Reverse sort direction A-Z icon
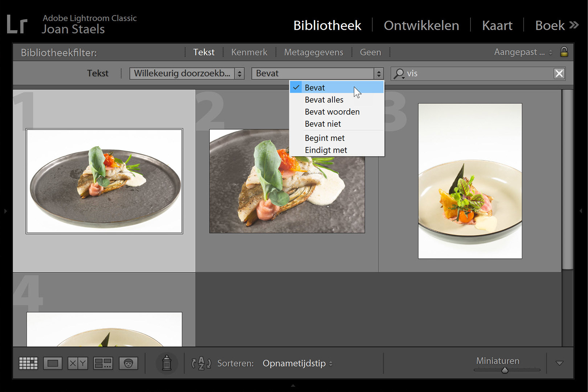 (201, 363)
